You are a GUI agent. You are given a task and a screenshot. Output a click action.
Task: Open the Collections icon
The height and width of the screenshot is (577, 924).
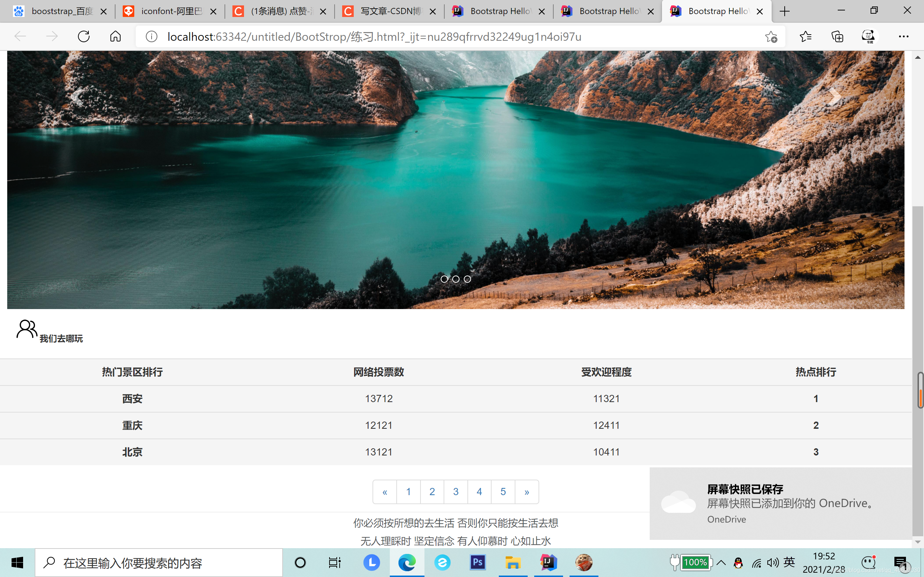837,37
